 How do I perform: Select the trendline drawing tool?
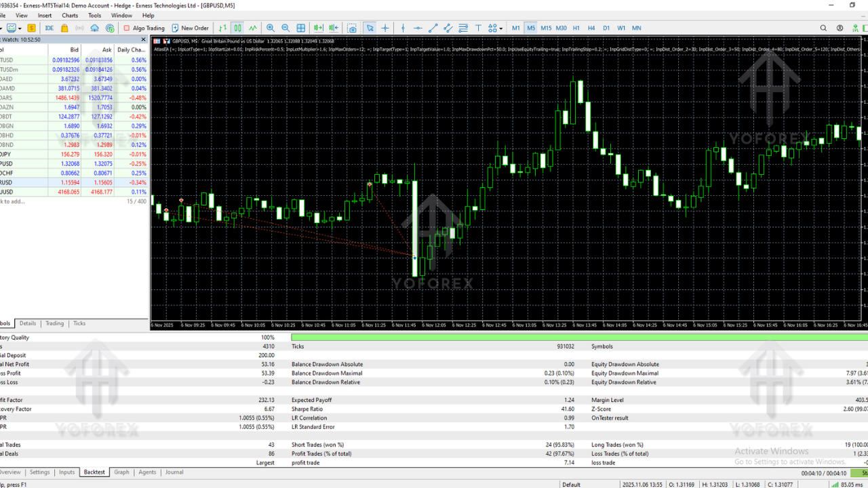point(433,28)
